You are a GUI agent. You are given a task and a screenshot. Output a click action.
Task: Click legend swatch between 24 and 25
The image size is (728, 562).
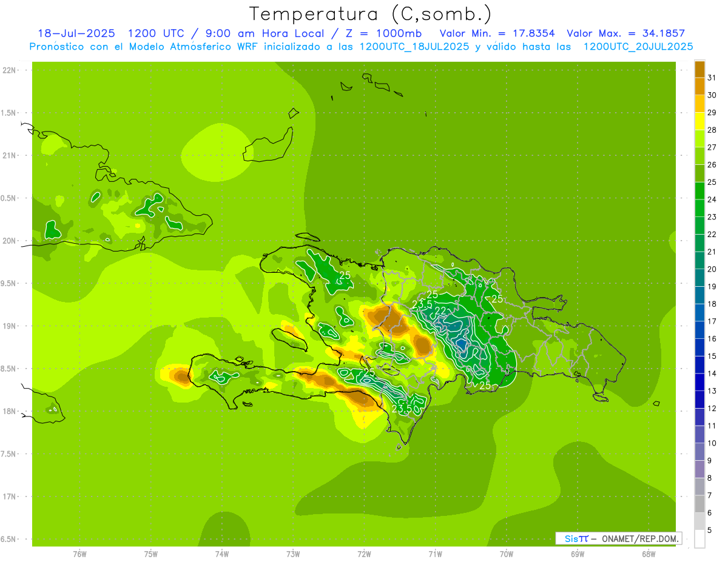click(699, 190)
